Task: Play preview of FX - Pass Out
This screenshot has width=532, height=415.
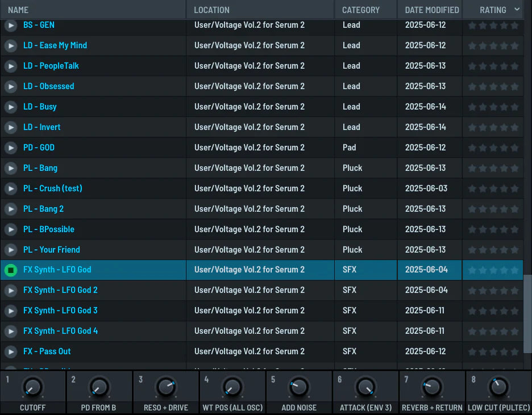Action: pyautogui.click(x=11, y=351)
